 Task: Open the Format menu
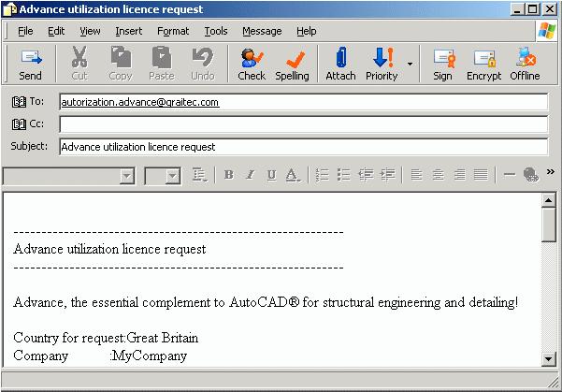173,31
